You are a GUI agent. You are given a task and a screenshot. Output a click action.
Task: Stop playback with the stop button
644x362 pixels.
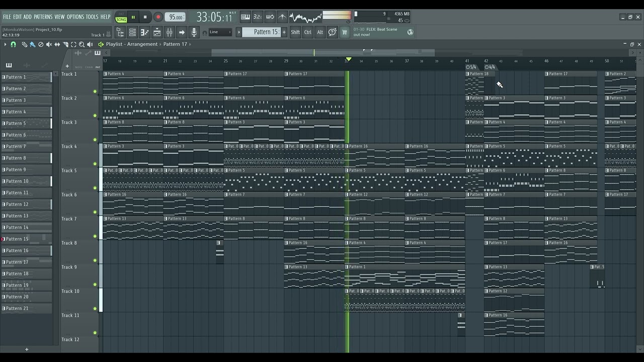tap(145, 17)
